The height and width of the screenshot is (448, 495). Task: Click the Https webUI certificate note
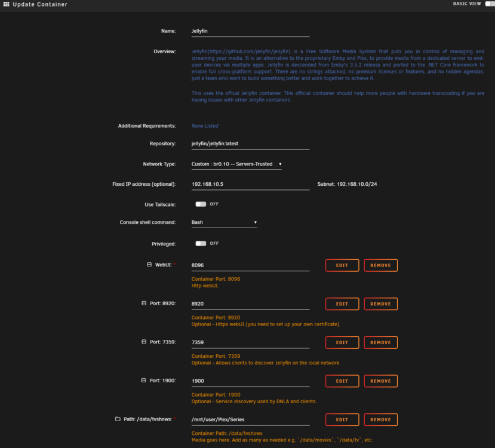(266, 324)
